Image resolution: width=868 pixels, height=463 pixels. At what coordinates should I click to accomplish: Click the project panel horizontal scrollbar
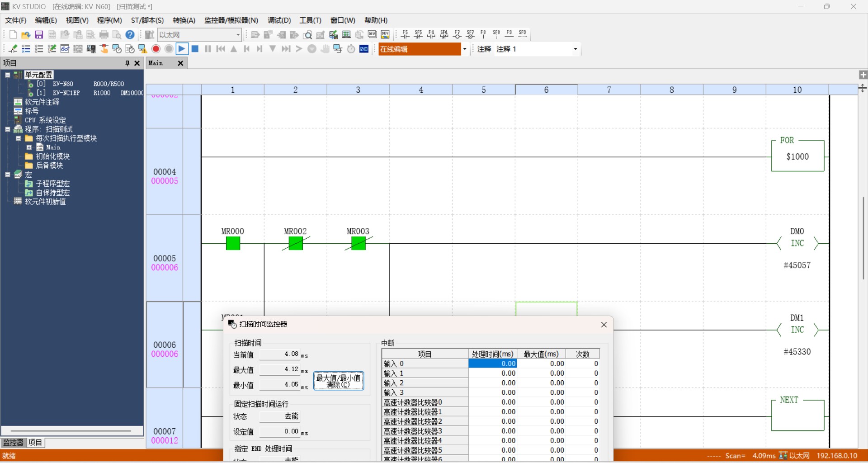[71, 431]
